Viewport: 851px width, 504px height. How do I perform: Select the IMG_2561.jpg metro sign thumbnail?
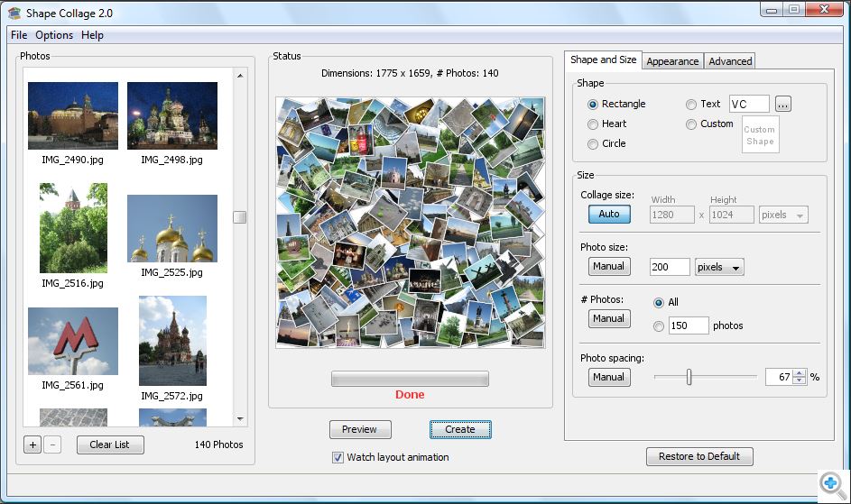pyautogui.click(x=73, y=341)
